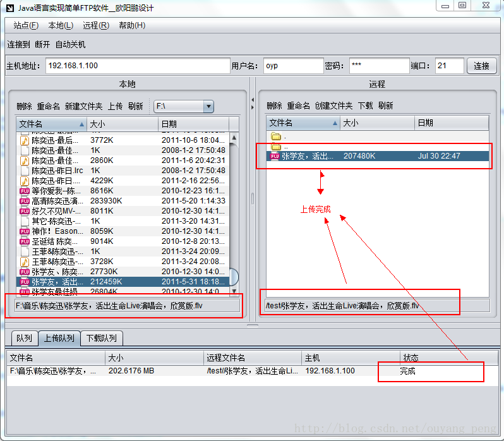Screen dimensions: 504x441
Task: Click the file icon beside 陈奕迅-昨日.lrc
Action: (x=25, y=171)
